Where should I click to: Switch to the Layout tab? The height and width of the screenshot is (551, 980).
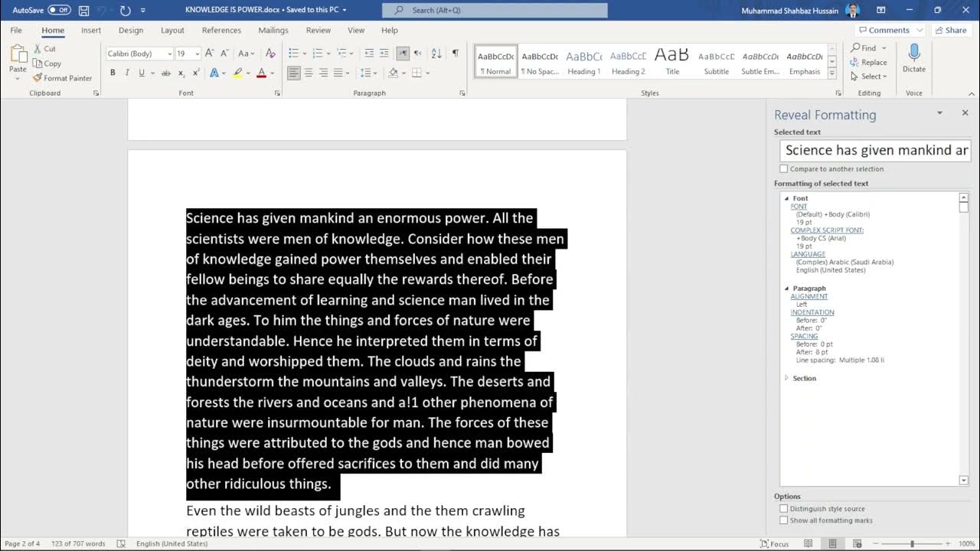[x=172, y=31]
